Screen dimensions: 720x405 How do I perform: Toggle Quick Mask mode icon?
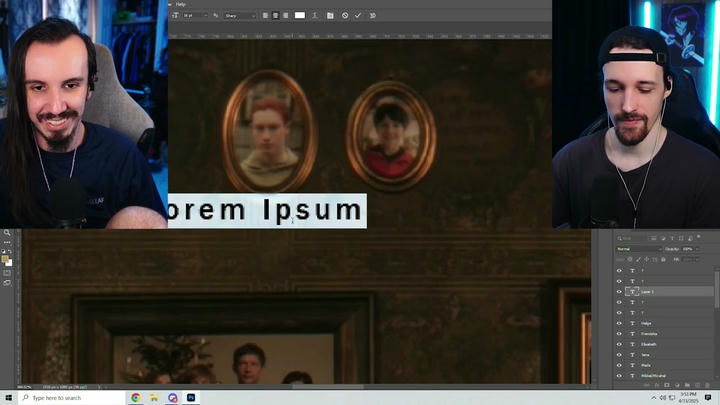coord(7,273)
